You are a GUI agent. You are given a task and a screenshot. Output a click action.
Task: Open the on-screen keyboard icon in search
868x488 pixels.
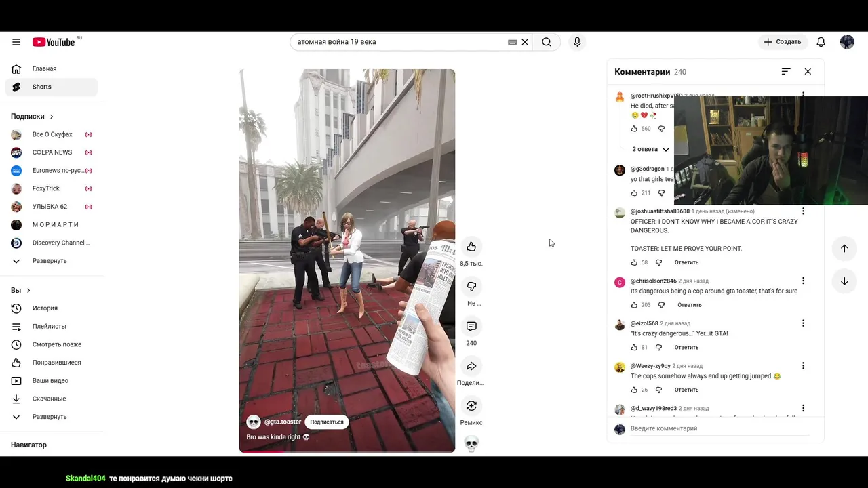pos(512,42)
